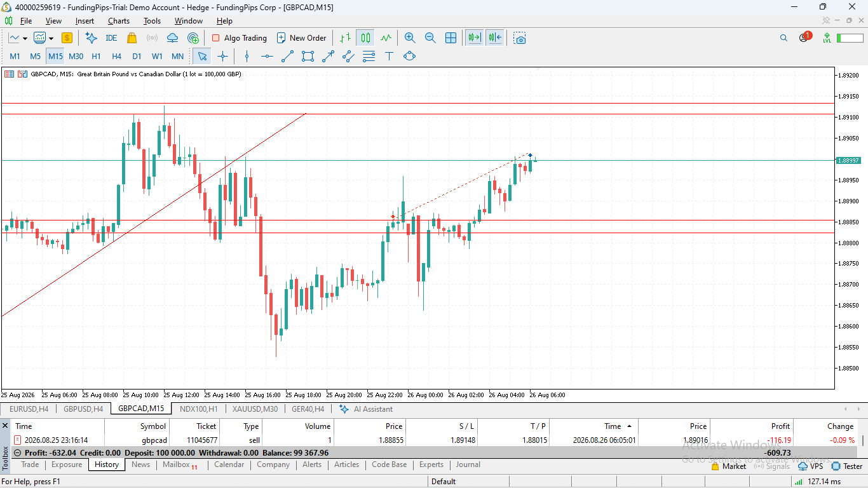Take a chart screenshot with camera icon
868x488 pixels.
520,38
